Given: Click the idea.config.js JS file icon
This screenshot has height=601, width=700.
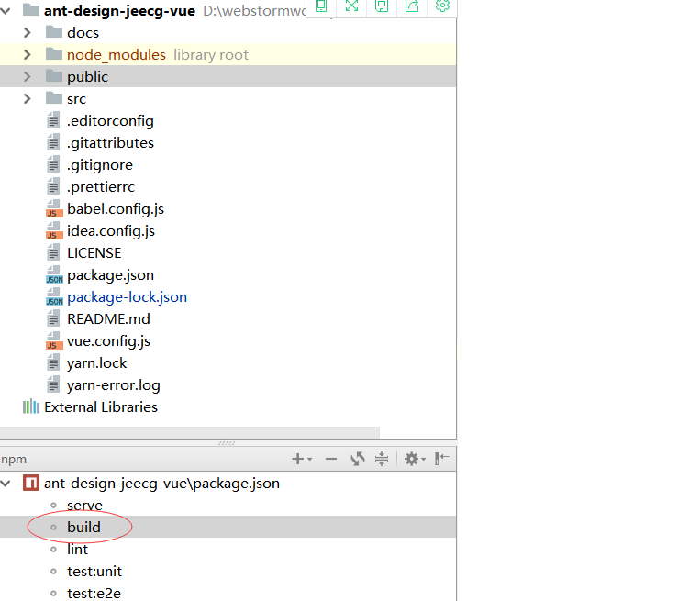Looking at the screenshot, I should (54, 230).
